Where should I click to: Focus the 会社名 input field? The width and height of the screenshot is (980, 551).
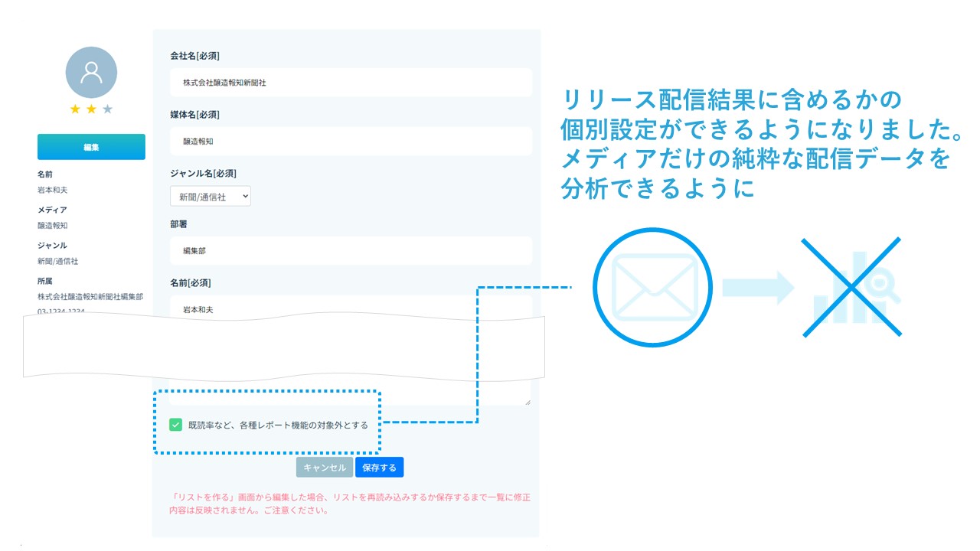pos(351,83)
